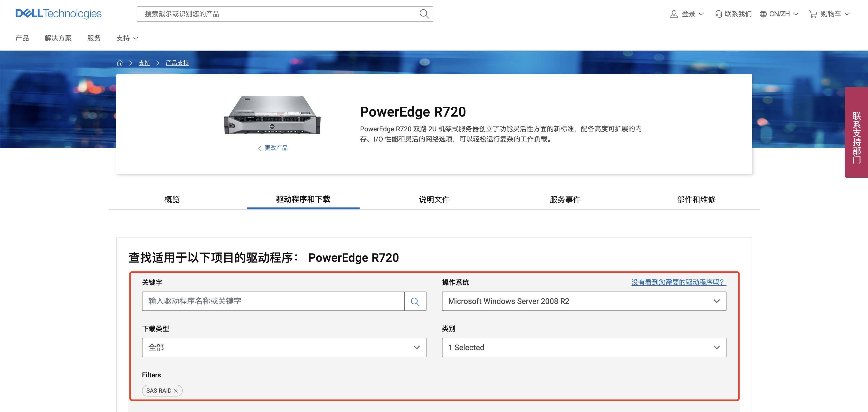Click the home breadcrumb icon
Image resolution: width=868 pixels, height=412 pixels.
tap(120, 63)
